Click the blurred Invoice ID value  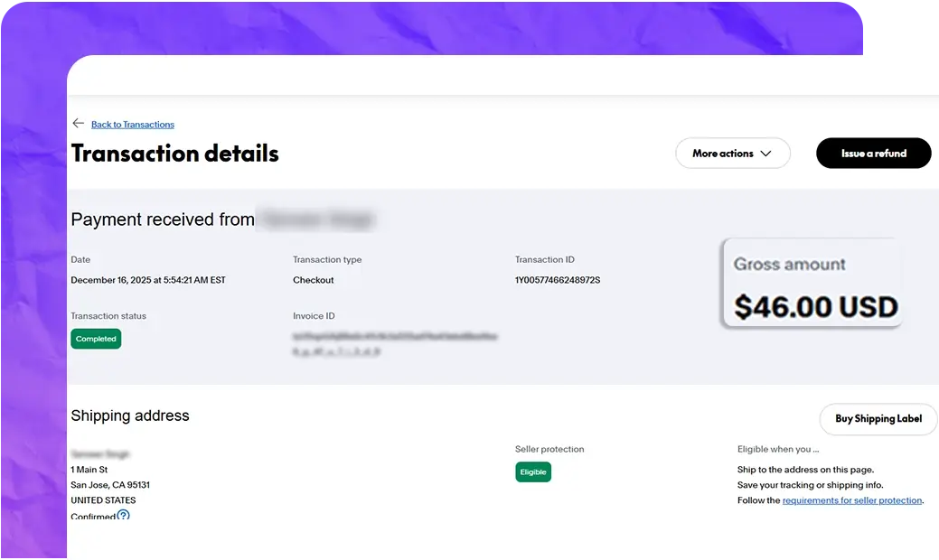point(394,343)
